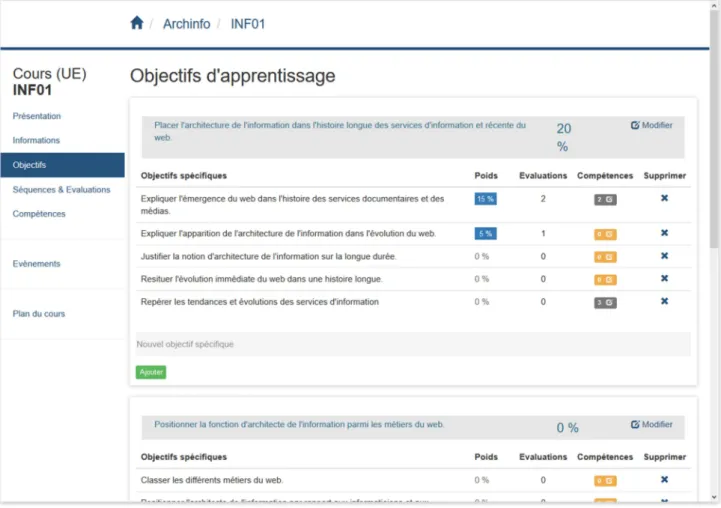The width and height of the screenshot is (721, 508).
Task: Click 'Repérer les tendances et évolutions' objective text
Action: (x=260, y=302)
